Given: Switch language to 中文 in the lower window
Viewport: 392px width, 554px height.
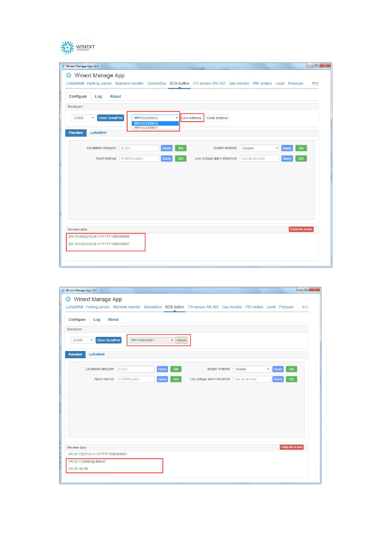Looking at the screenshot, I should pyautogui.click(x=305, y=307).
